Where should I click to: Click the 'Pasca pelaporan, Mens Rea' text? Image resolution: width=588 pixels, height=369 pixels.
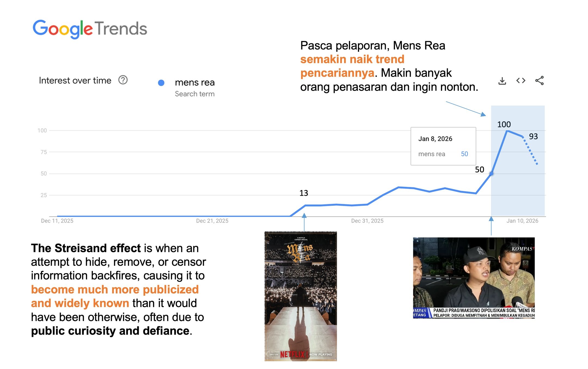tap(373, 46)
